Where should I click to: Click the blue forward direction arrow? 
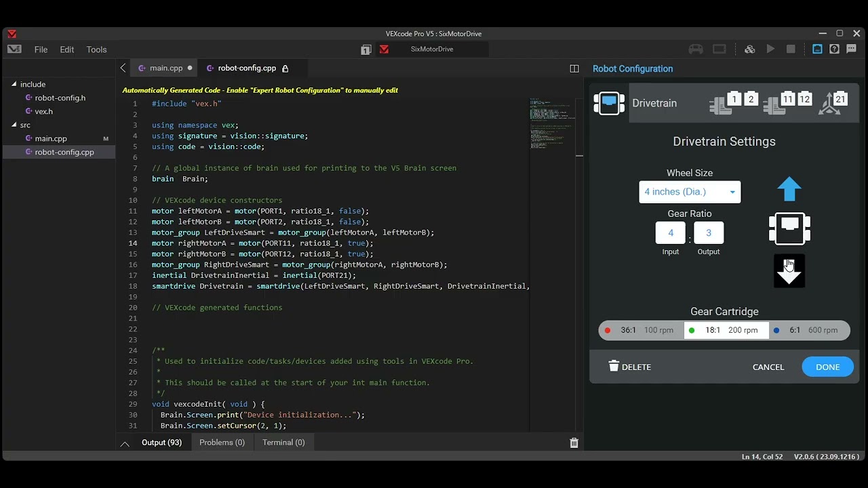[789, 189]
